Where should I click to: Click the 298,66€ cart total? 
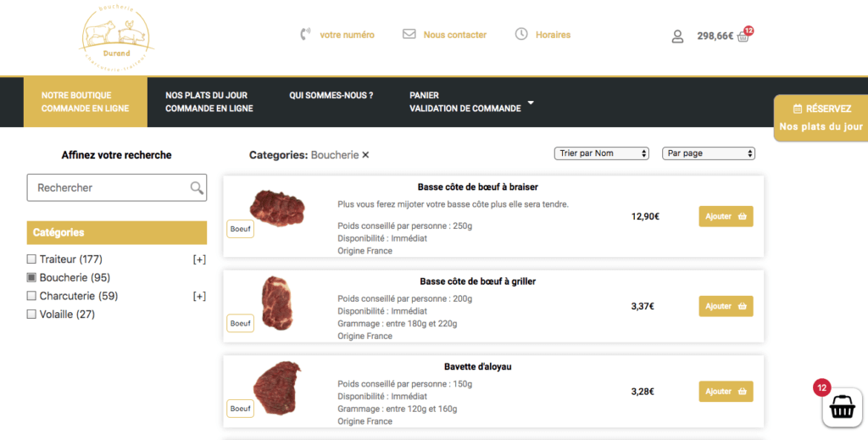coord(715,36)
